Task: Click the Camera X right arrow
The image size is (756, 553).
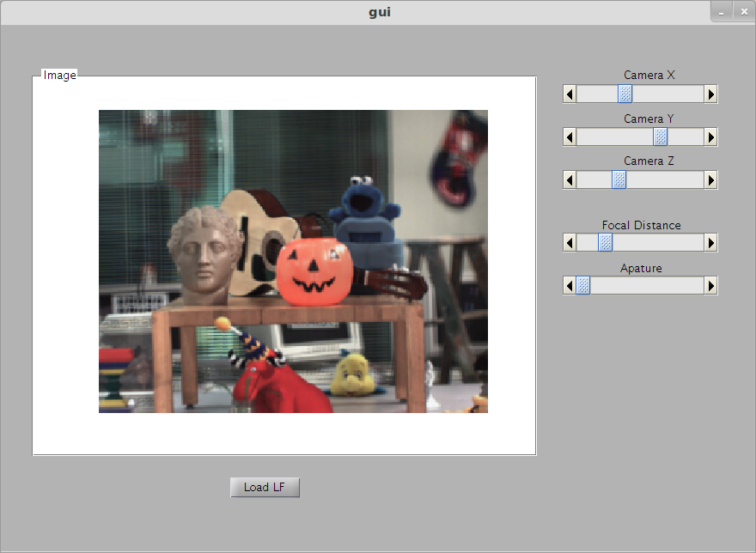Action: pyautogui.click(x=710, y=94)
